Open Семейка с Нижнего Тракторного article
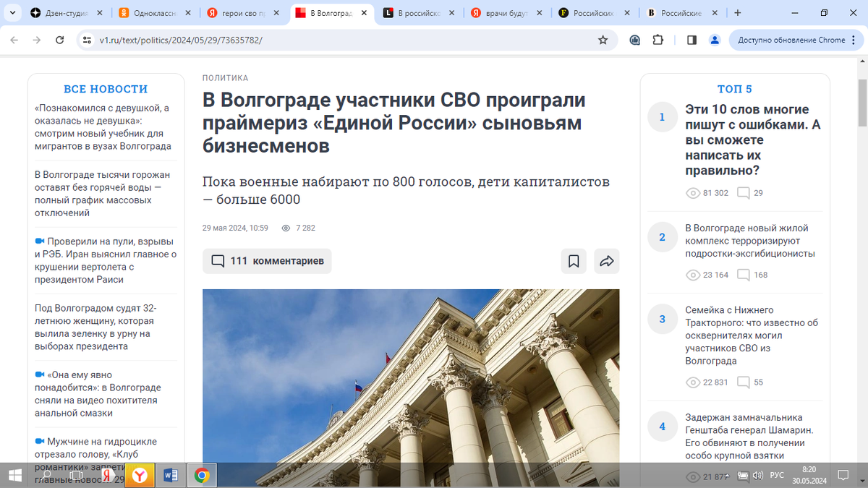The width and height of the screenshot is (868, 488). [752, 335]
